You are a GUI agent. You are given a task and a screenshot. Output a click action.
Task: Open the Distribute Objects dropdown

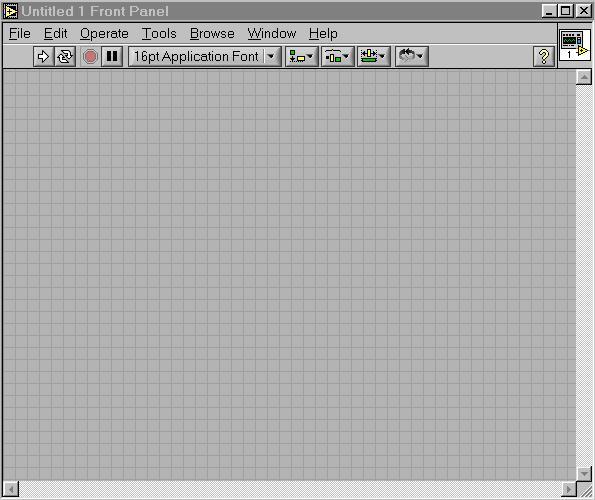pyautogui.click(x=338, y=57)
